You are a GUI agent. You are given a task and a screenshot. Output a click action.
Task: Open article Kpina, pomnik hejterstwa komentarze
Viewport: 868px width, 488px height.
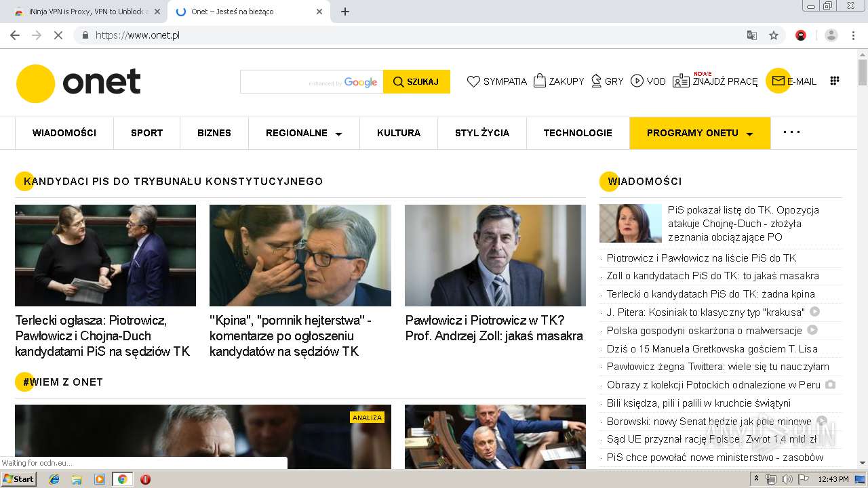pyautogui.click(x=290, y=335)
